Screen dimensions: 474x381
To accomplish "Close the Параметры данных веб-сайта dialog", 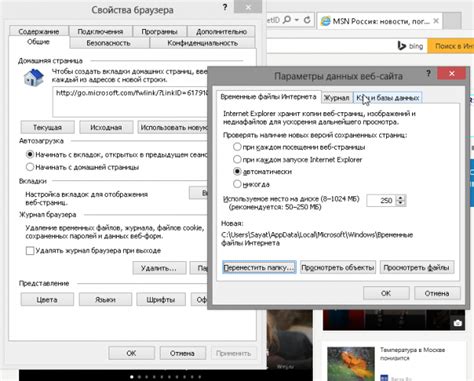I will [x=452, y=73].
